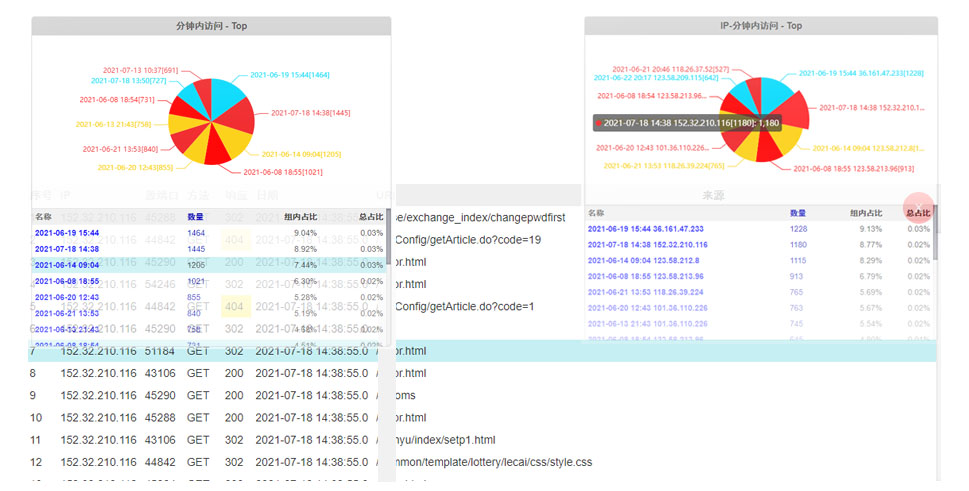Click chart label 2021-07-18 13:50[727]

click(129, 80)
